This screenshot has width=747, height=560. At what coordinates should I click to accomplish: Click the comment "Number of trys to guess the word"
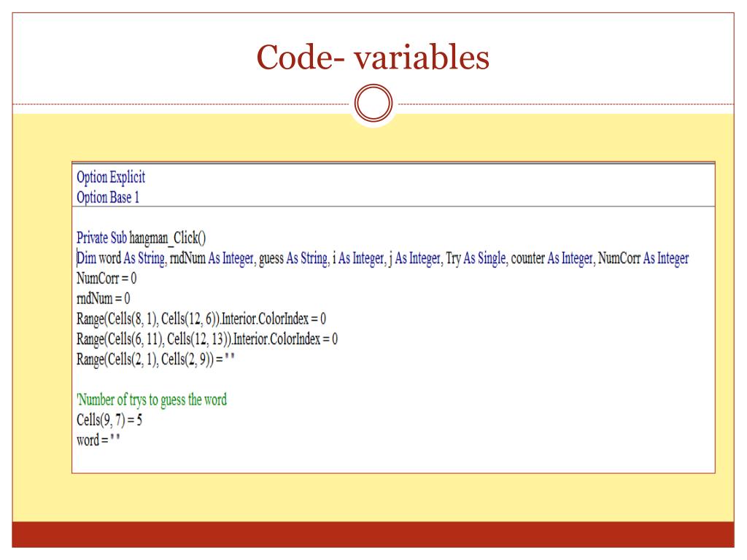(x=152, y=400)
